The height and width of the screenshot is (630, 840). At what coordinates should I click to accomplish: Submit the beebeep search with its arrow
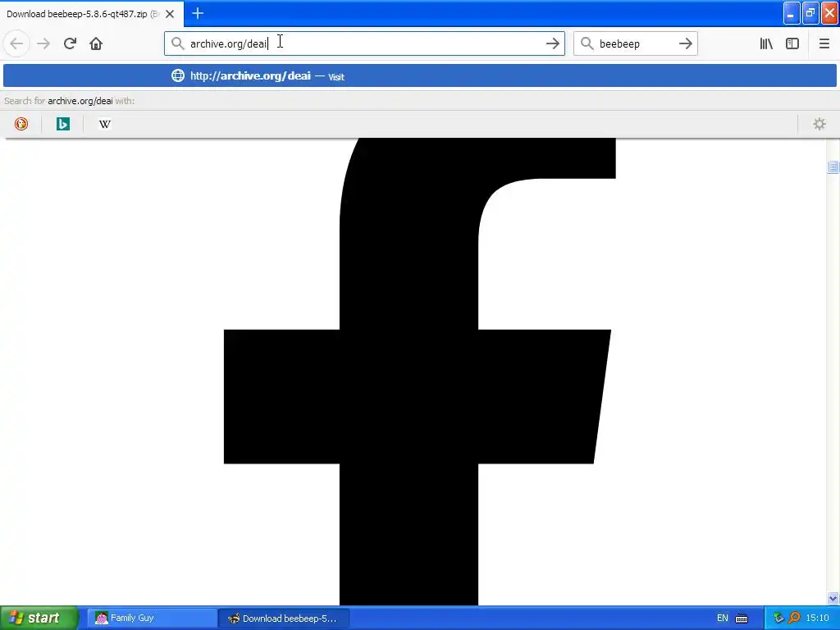click(x=685, y=44)
